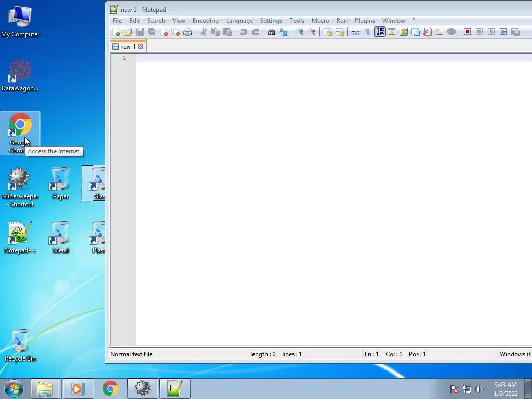The height and width of the screenshot is (399, 532).
Task: Open the Settings menu
Action: click(x=271, y=21)
